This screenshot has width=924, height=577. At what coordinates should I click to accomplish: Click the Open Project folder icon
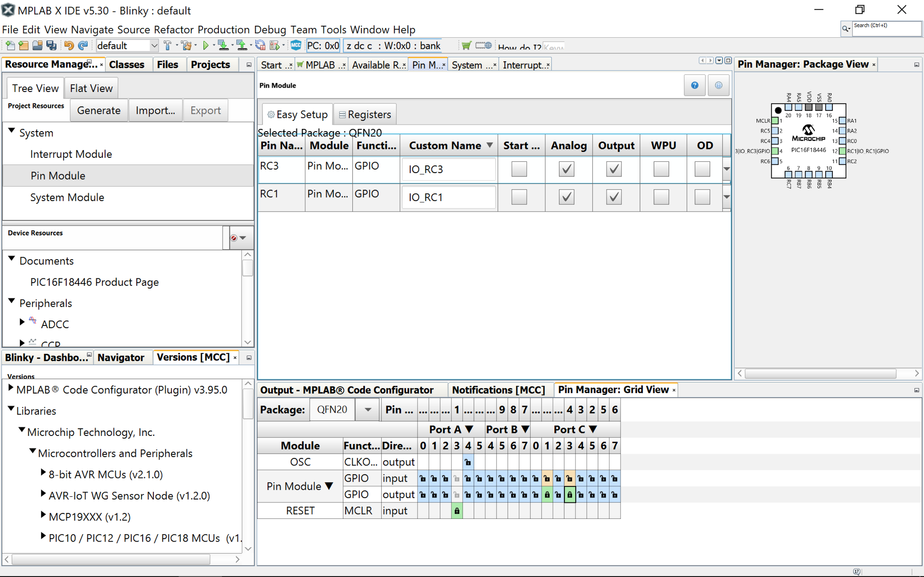tap(37, 46)
